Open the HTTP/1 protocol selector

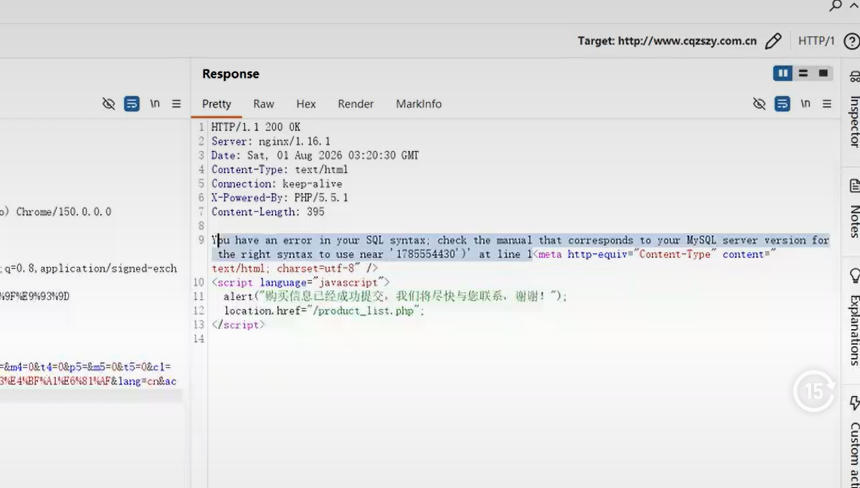tap(816, 41)
